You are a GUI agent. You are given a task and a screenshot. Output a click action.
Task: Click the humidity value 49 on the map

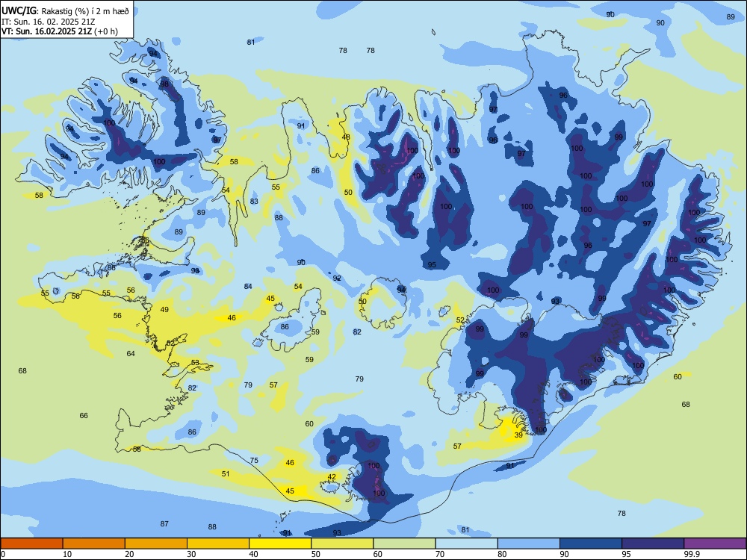coord(164,310)
